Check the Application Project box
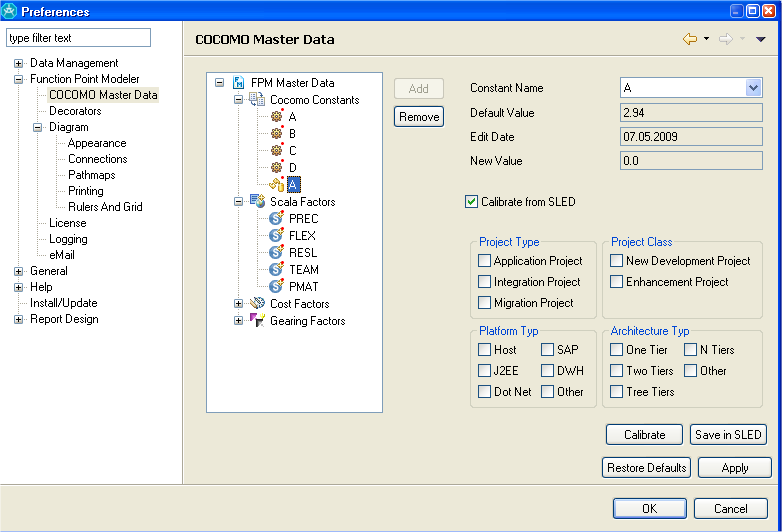 484,260
